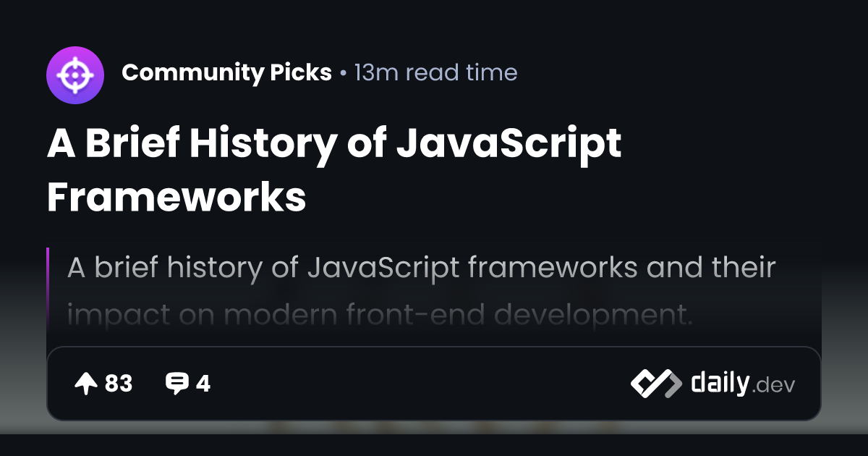Screen dimensions: 868x456
Task: Click the upvote count 83
Action: pyautogui.click(x=119, y=384)
